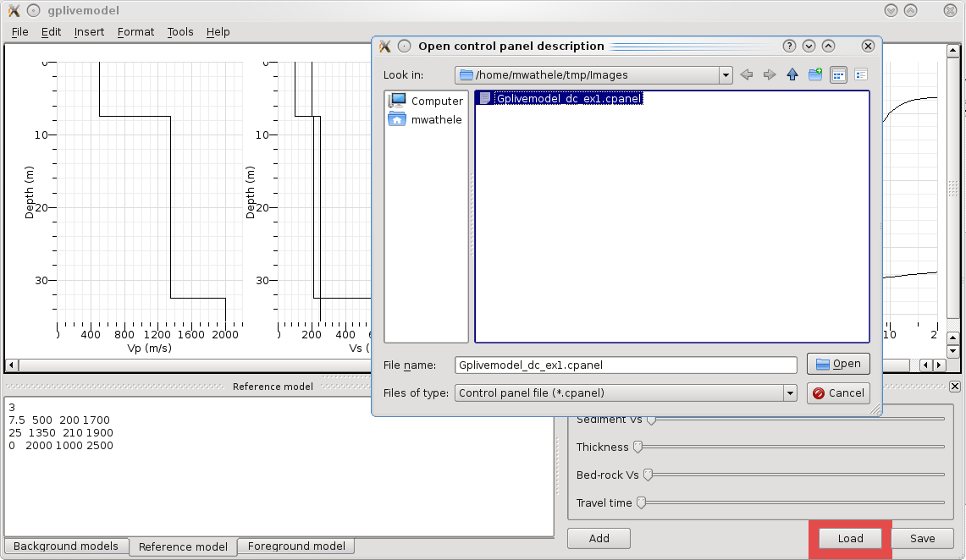Switch to Foreground model tab

(296, 546)
